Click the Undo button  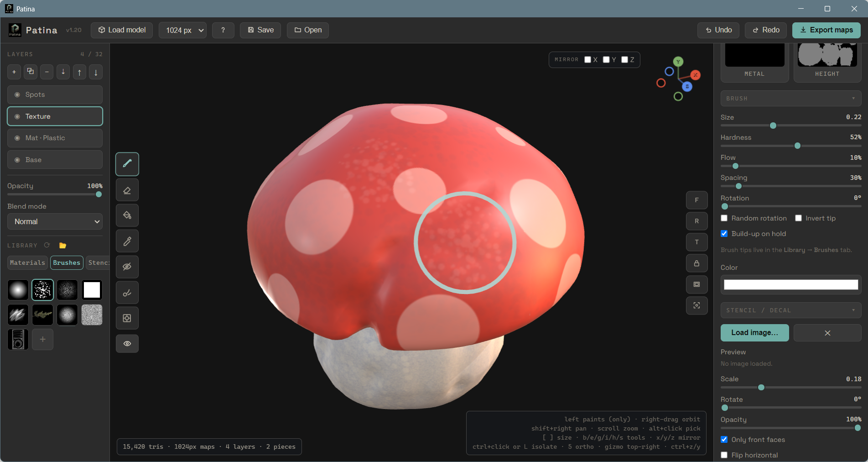pyautogui.click(x=718, y=30)
